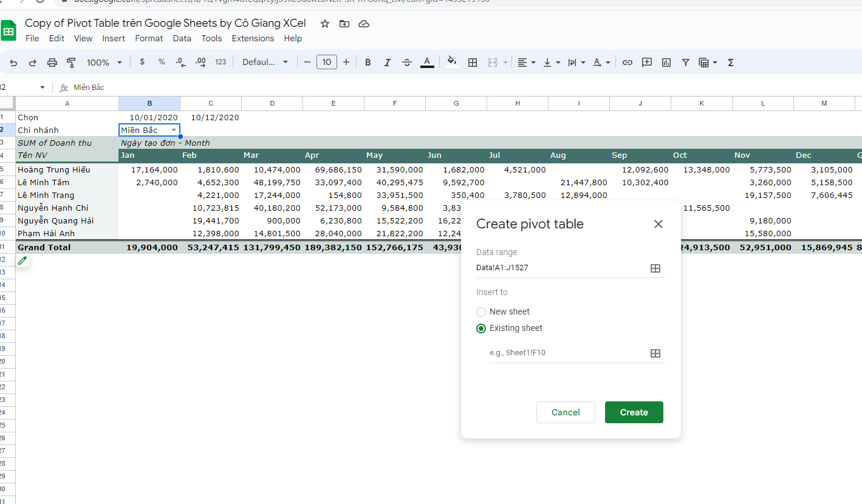This screenshot has height=504, width=862.
Task: Expand the zoom level 100% dropdown
Action: [104, 63]
